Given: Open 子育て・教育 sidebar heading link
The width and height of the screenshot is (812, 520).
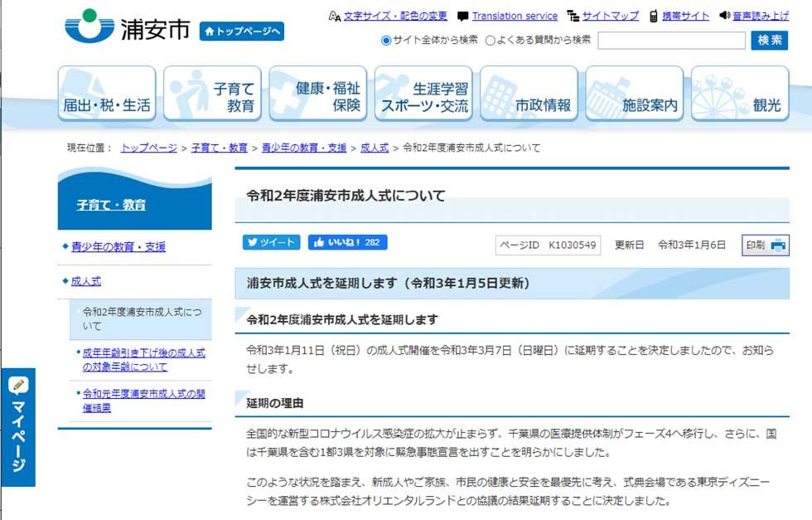Looking at the screenshot, I should pos(111,205).
